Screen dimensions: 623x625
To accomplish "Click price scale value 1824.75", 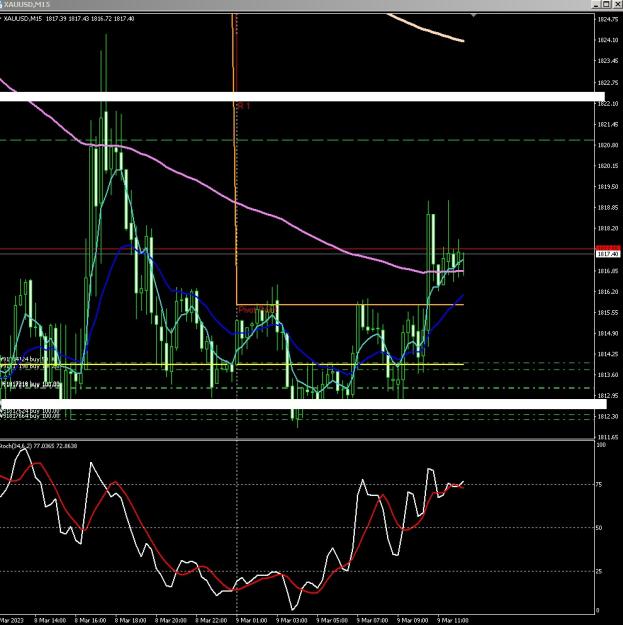I will [x=608, y=19].
